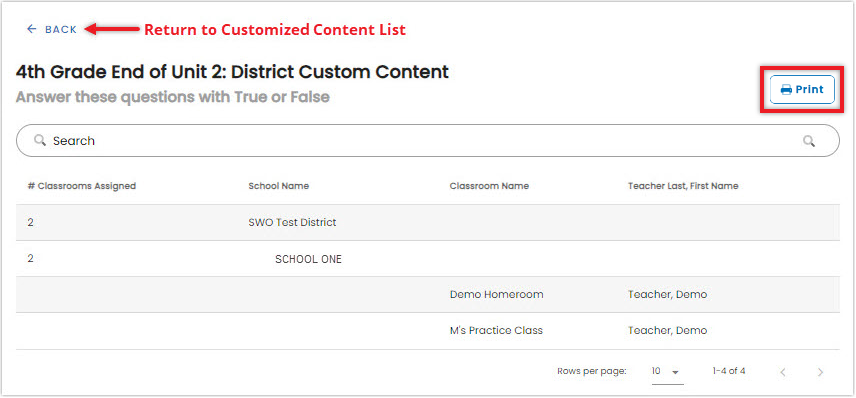Click Teacher Last, First Name column header
856x398 pixels.
click(683, 186)
